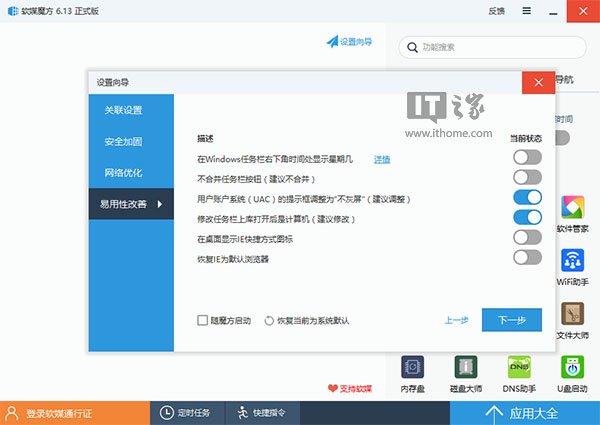Select the 关联设置 tab
Image resolution: width=600 pixels, height=425 pixels.
click(131, 110)
